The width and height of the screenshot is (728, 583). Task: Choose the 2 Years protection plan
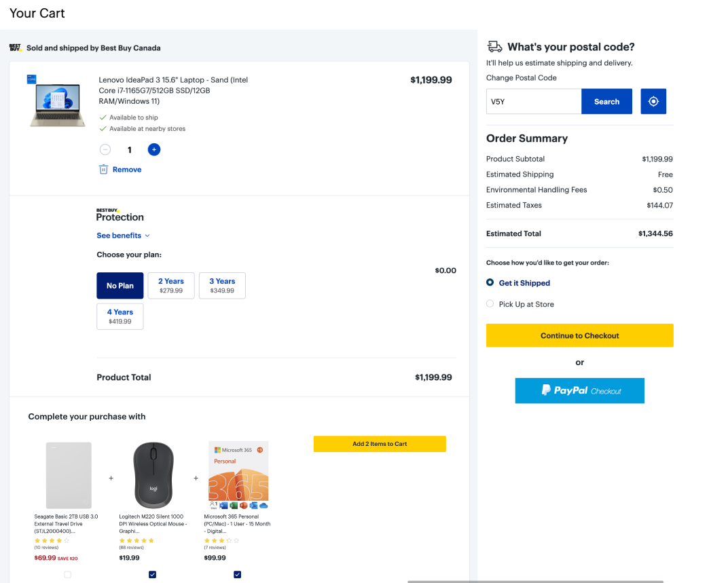click(171, 286)
